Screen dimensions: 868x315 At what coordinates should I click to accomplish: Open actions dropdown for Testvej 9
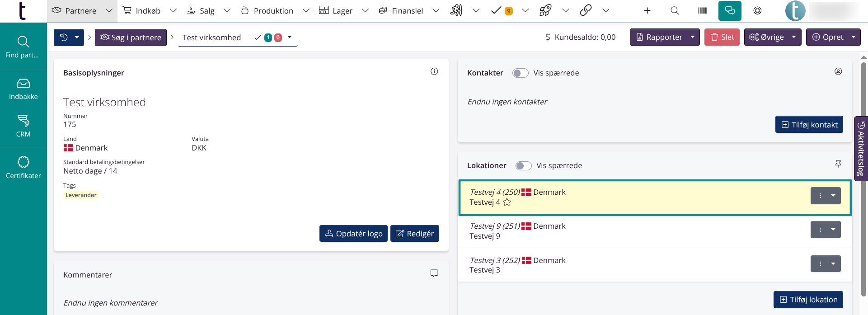click(833, 230)
